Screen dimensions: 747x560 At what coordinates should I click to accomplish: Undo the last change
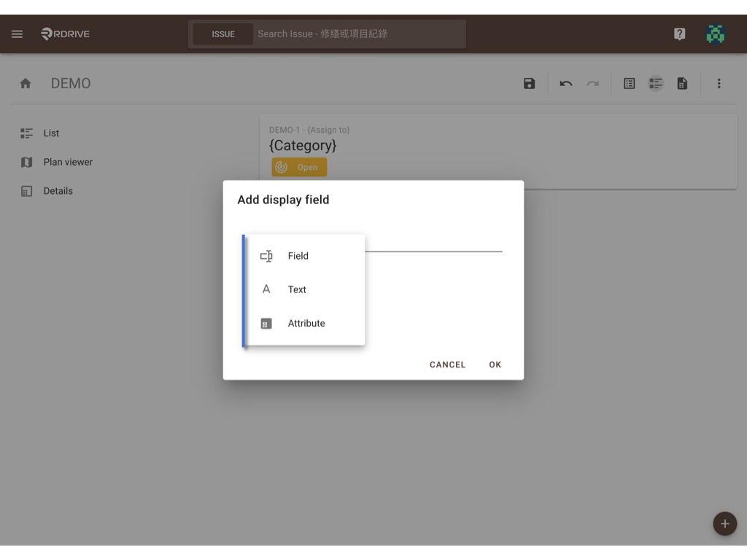(566, 84)
